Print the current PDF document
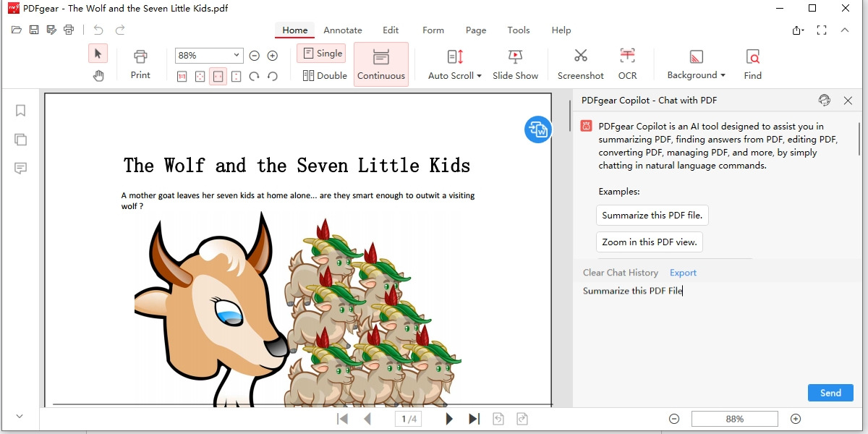 [140, 64]
